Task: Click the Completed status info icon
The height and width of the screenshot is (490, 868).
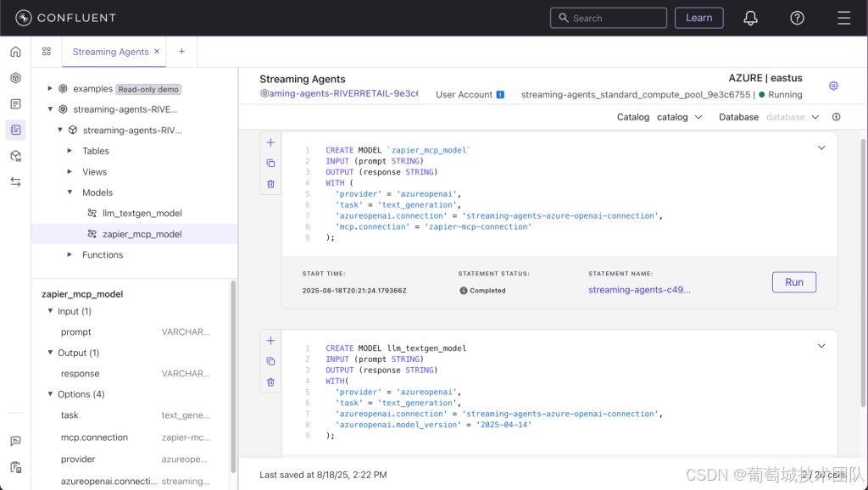Action: click(x=464, y=291)
